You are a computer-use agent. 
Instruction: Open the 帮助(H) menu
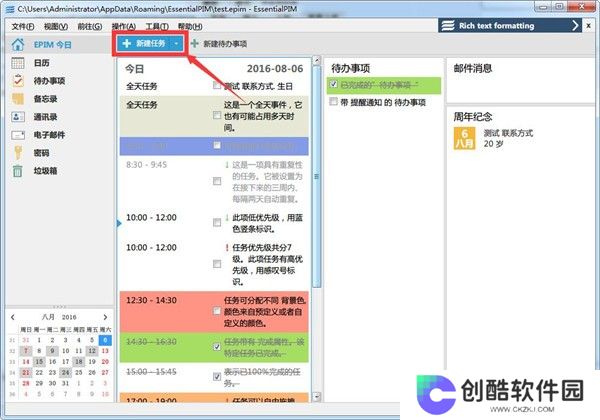[x=190, y=26]
